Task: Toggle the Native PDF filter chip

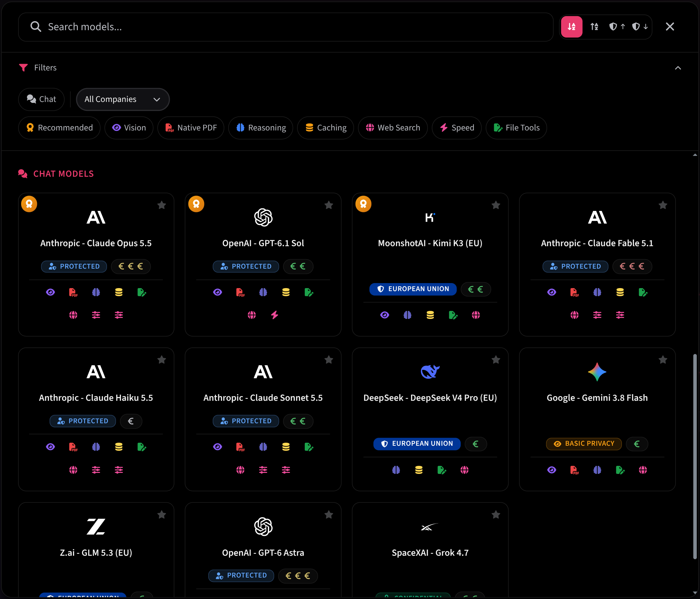Action: pos(190,127)
